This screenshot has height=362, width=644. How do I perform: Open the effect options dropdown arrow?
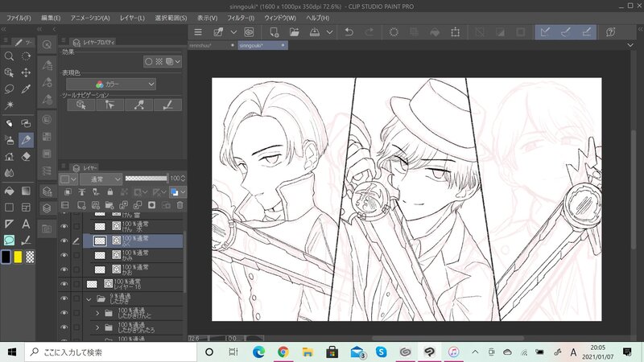coord(177,62)
